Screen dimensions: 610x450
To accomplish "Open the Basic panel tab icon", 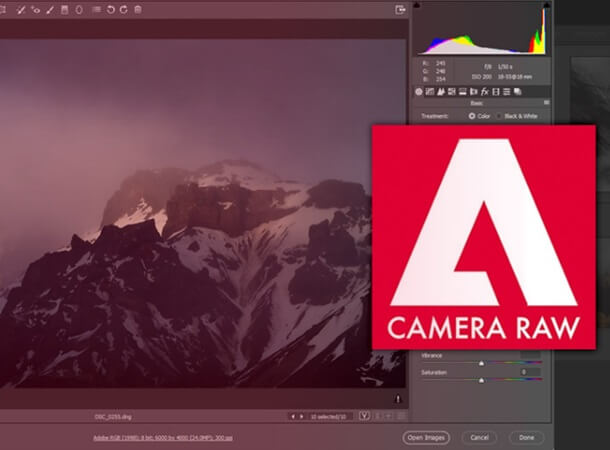I will (x=419, y=92).
